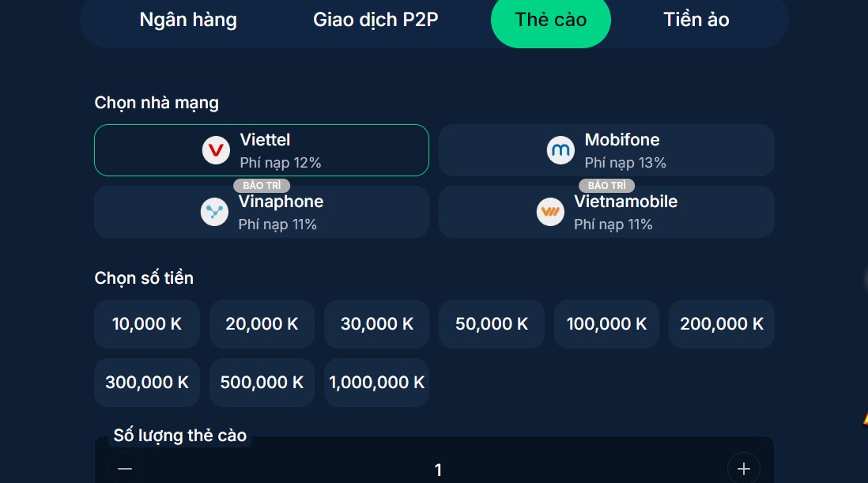Screen dimensions: 868x483
Task: Click the Viettel V logo icon
Action: coord(215,150)
